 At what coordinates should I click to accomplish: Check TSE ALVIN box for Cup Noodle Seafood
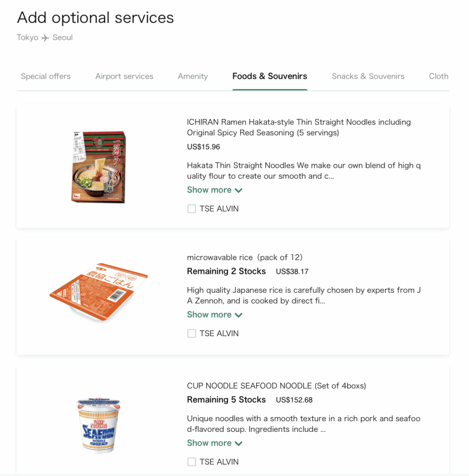(x=192, y=462)
